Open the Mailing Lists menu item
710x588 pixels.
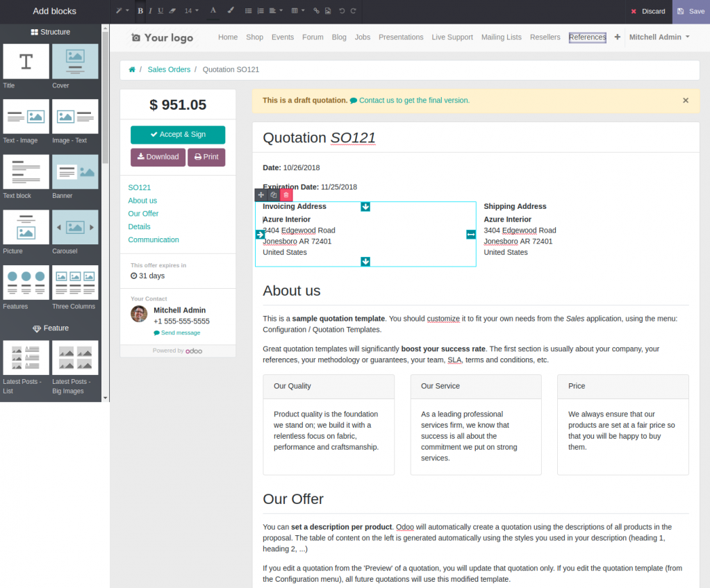[501, 37]
